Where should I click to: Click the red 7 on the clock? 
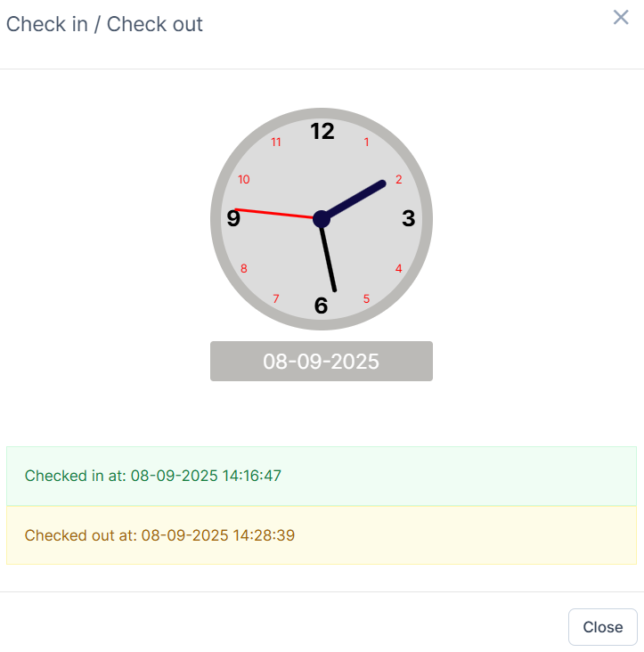pos(276,299)
